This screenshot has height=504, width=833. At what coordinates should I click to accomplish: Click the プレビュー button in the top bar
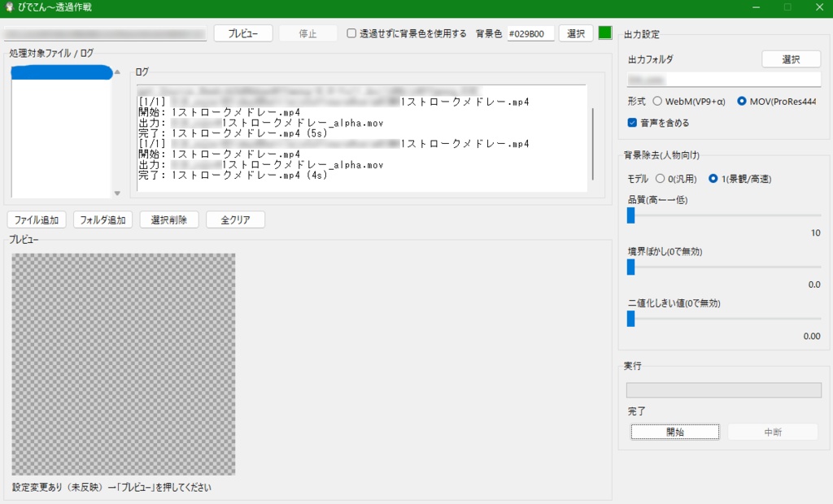pos(243,33)
